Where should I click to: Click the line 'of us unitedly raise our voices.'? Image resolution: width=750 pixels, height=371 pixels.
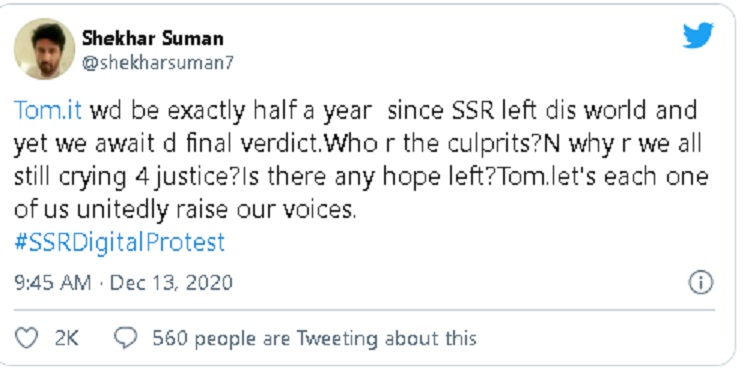[185, 209]
